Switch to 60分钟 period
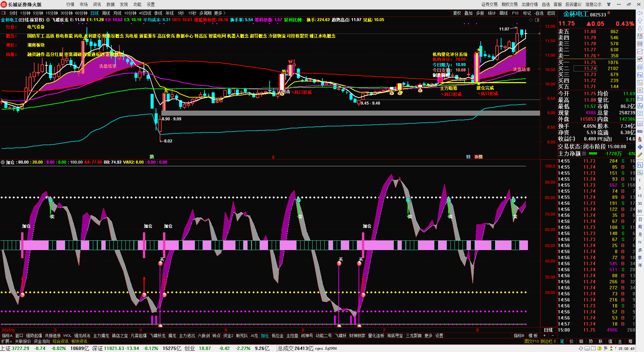The width and height of the screenshot is (644, 352). pos(81,13)
